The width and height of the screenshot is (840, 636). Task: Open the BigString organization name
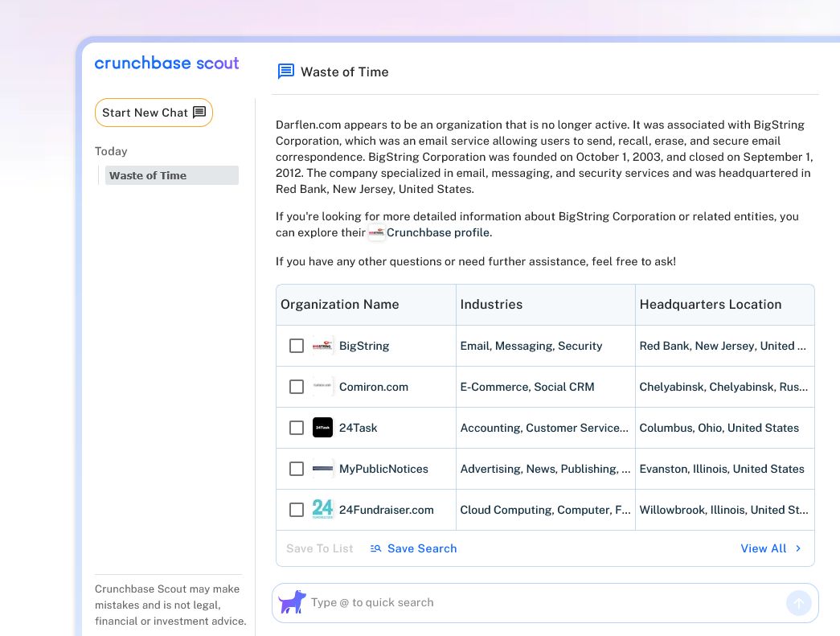pyautogui.click(x=364, y=346)
